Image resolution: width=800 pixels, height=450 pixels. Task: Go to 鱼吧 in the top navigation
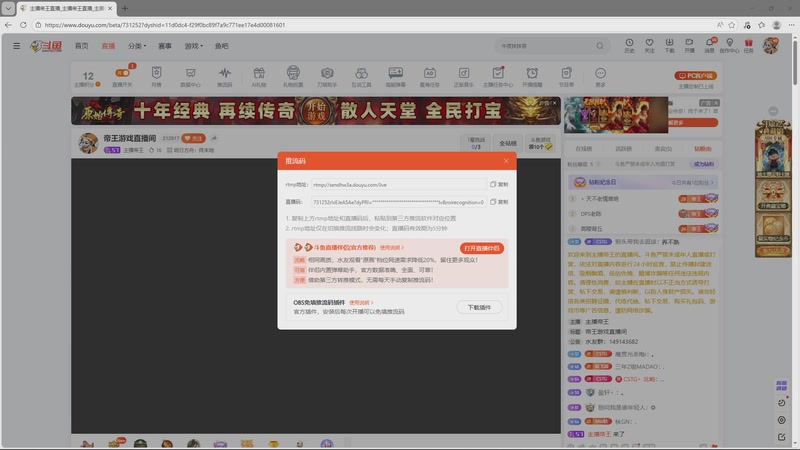[x=221, y=46]
